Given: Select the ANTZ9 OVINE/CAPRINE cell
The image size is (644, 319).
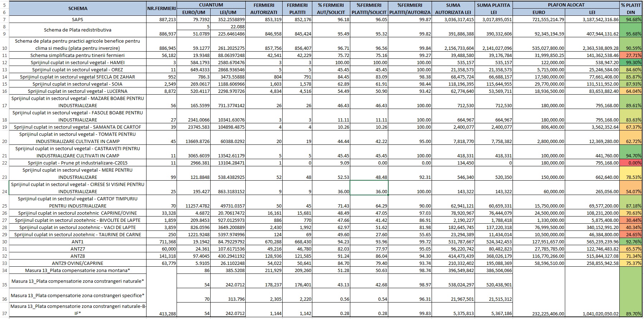Looking at the screenshot, I should pos(78,263).
